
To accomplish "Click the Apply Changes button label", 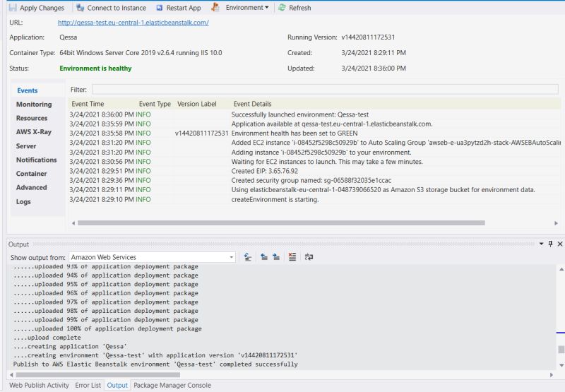I will pos(42,8).
